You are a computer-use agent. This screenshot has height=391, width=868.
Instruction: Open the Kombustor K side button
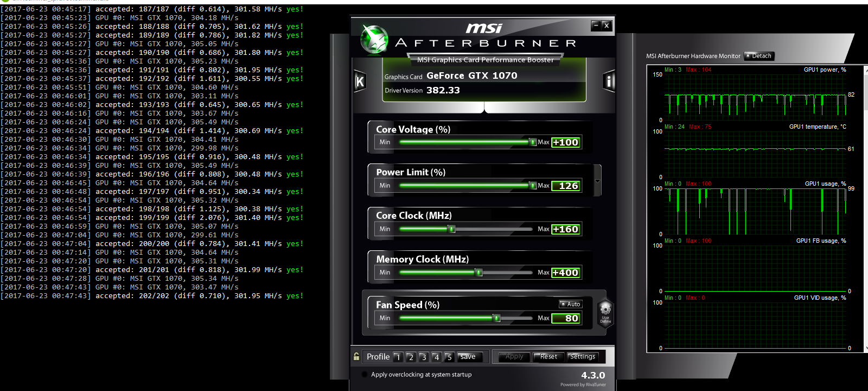point(360,81)
